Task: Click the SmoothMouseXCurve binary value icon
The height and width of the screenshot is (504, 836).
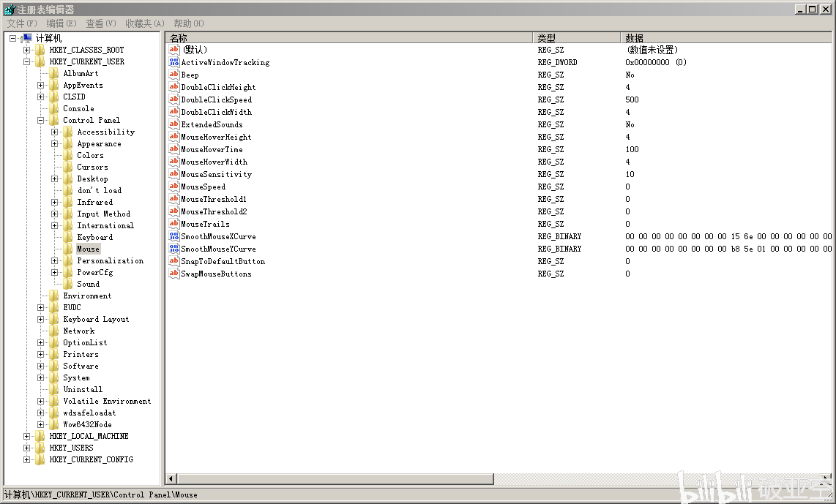Action: tap(173, 236)
